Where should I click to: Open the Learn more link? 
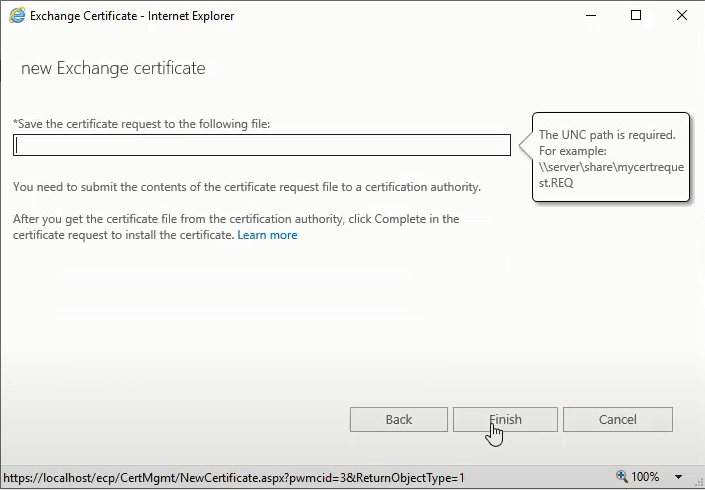tap(267, 235)
